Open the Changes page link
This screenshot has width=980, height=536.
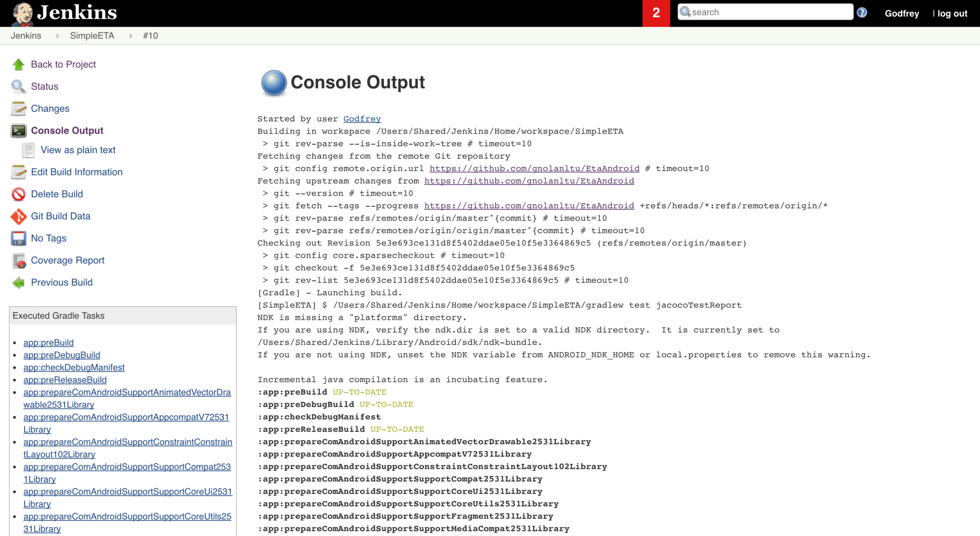tap(50, 108)
